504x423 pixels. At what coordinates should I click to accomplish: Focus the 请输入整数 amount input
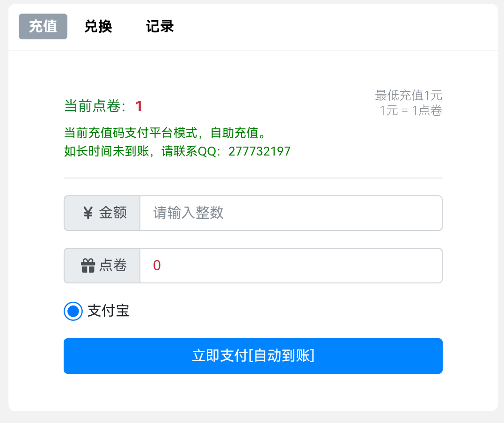click(291, 213)
